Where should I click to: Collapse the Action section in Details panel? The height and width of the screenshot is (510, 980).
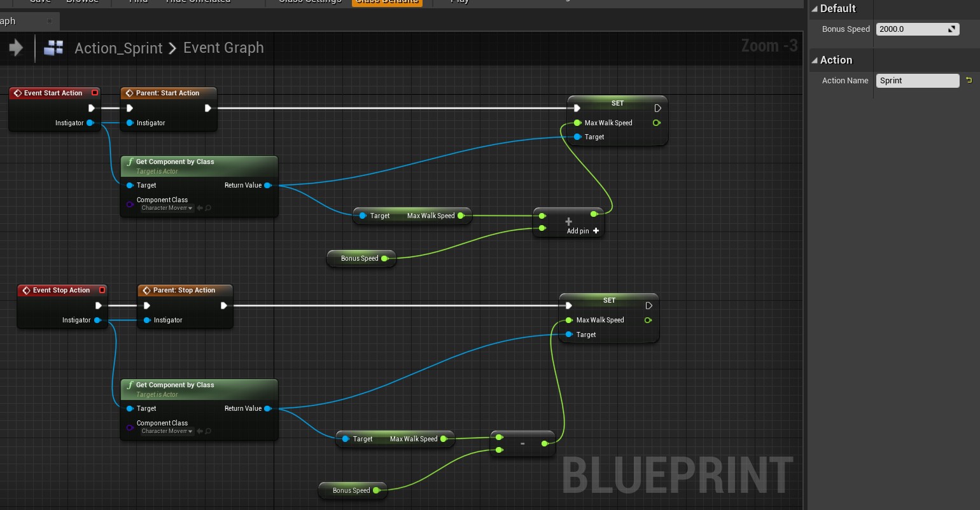(x=815, y=60)
